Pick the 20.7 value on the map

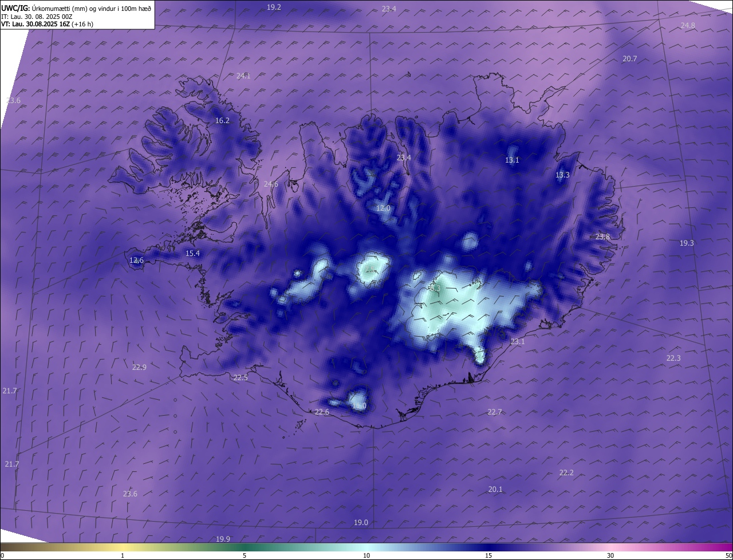pyautogui.click(x=630, y=58)
